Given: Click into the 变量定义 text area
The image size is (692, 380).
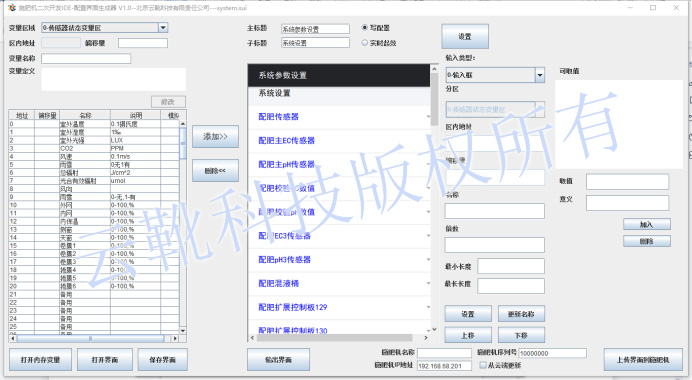Looking at the screenshot, I should (113, 79).
